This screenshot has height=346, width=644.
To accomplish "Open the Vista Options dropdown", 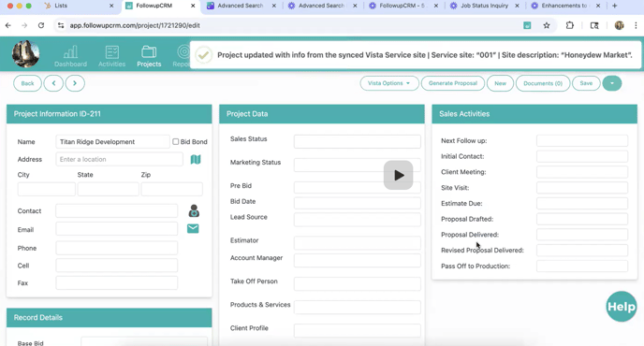I will click(389, 83).
